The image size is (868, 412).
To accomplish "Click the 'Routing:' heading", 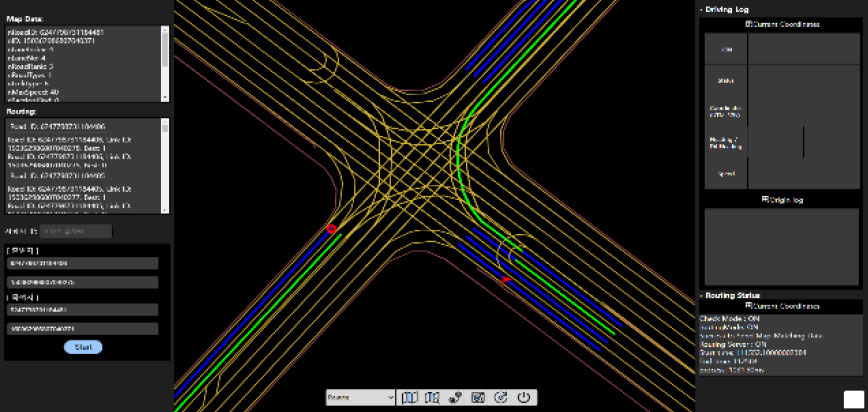I will (x=20, y=112).
